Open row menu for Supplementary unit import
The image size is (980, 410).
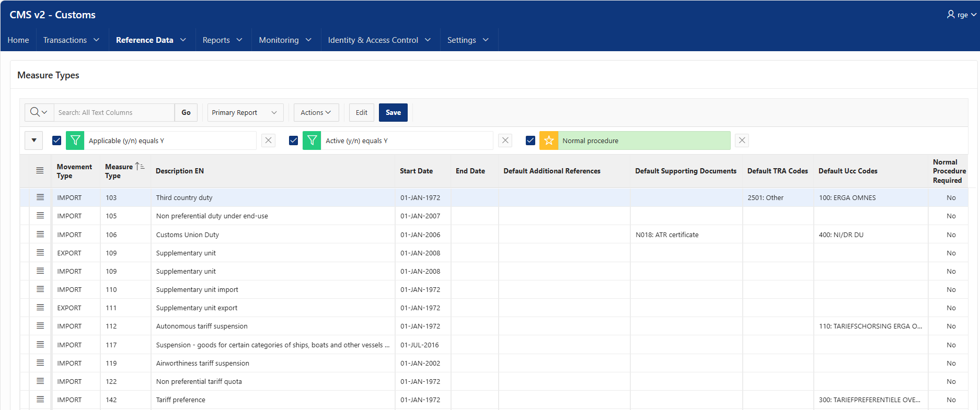pyautogui.click(x=40, y=289)
